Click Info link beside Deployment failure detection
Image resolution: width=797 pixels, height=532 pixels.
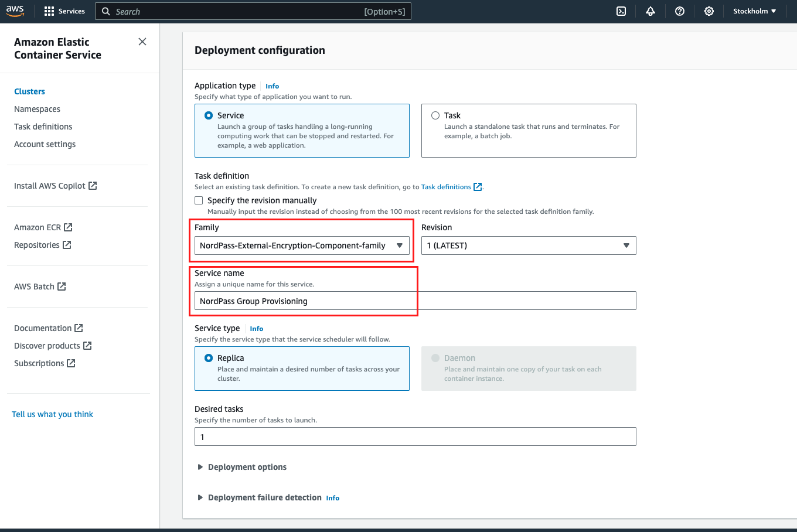[x=333, y=498]
